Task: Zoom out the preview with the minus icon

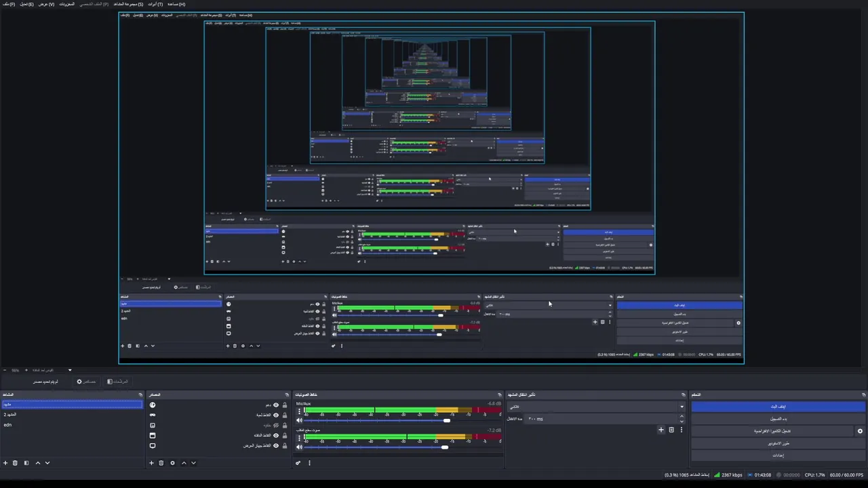Action: [5, 370]
